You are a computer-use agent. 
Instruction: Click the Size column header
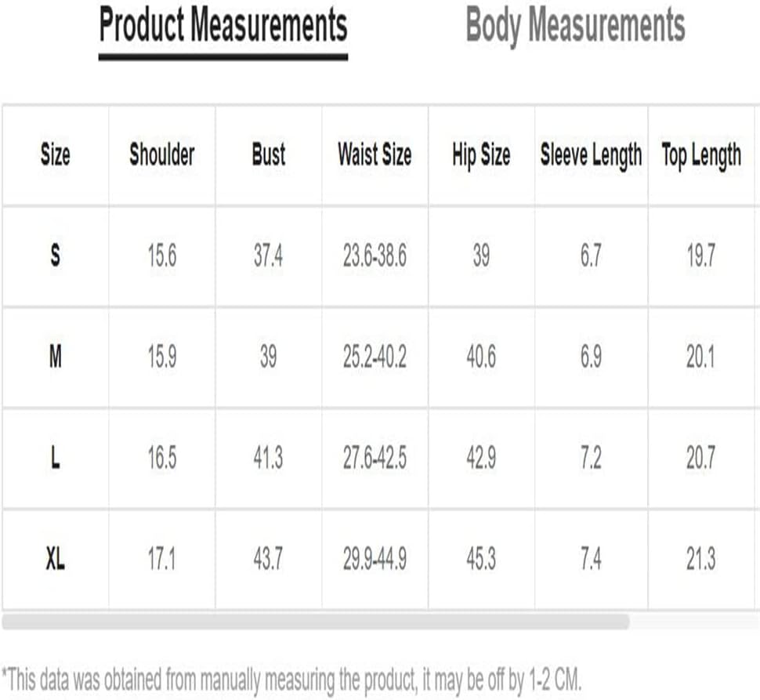tap(56, 155)
